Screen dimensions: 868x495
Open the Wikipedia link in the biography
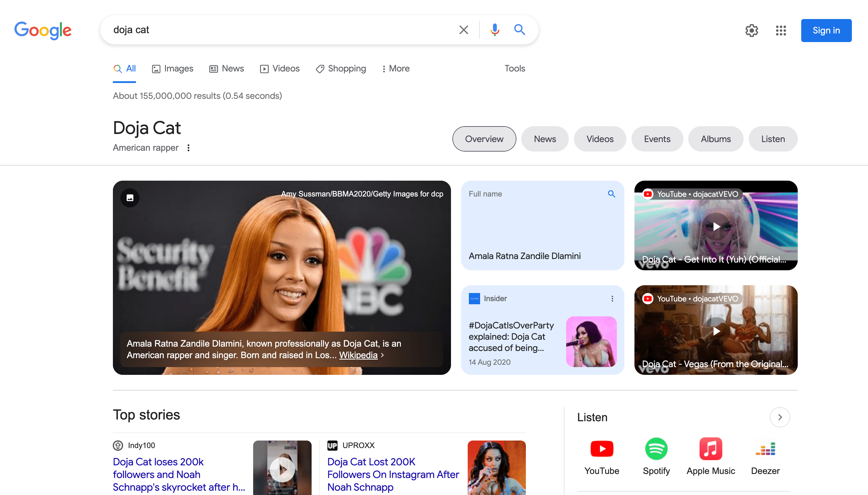click(359, 355)
